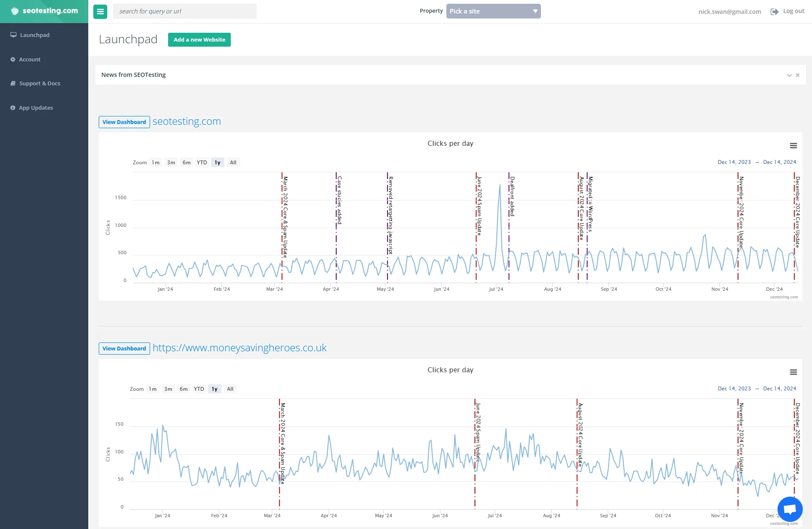Open the live chat bubble widget
812x529 pixels.
(790, 509)
